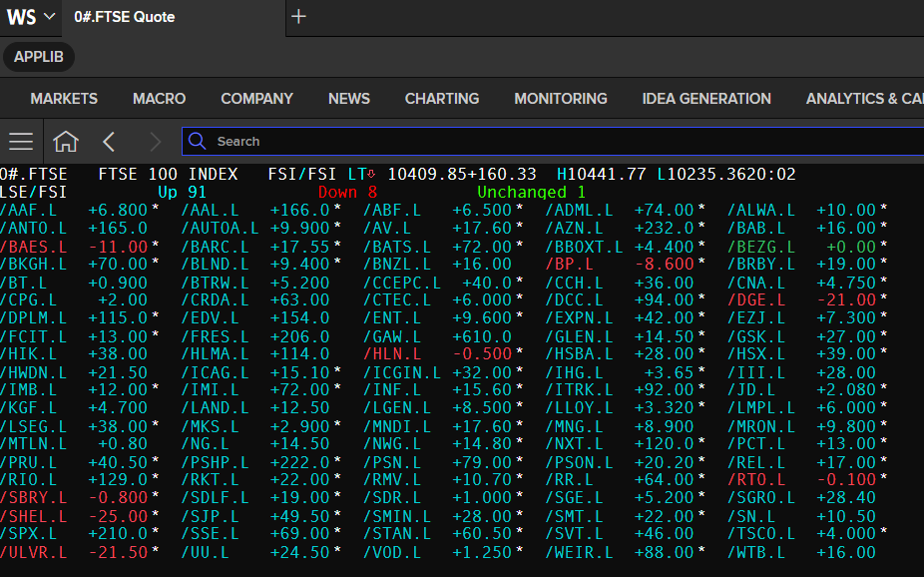
Task: Navigate forward with the right arrow
Action: [155, 142]
